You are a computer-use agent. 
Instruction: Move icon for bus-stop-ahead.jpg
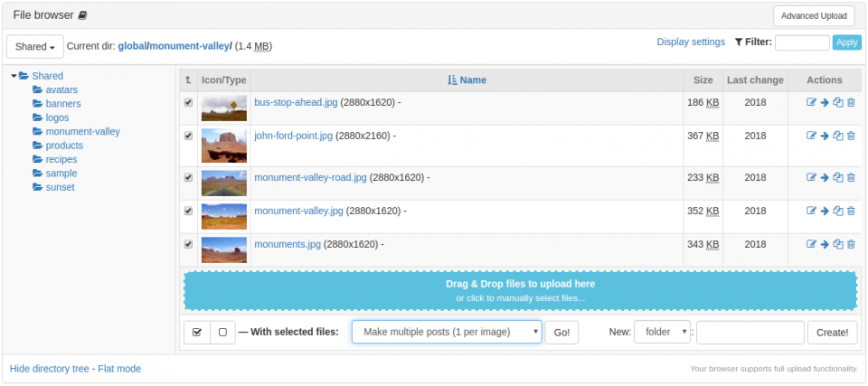click(825, 102)
